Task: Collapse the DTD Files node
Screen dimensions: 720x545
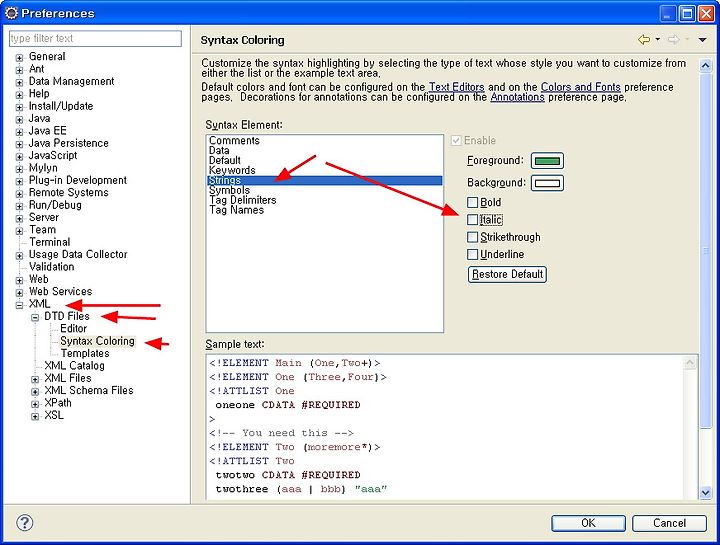Action: tap(35, 318)
